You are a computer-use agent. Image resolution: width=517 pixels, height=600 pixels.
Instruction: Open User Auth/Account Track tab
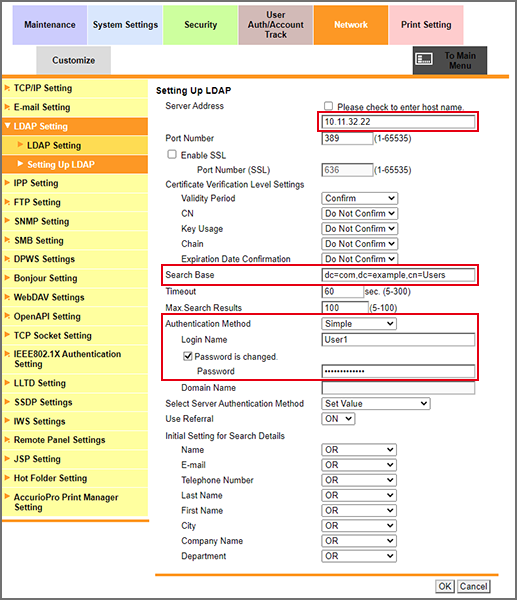[x=276, y=25]
